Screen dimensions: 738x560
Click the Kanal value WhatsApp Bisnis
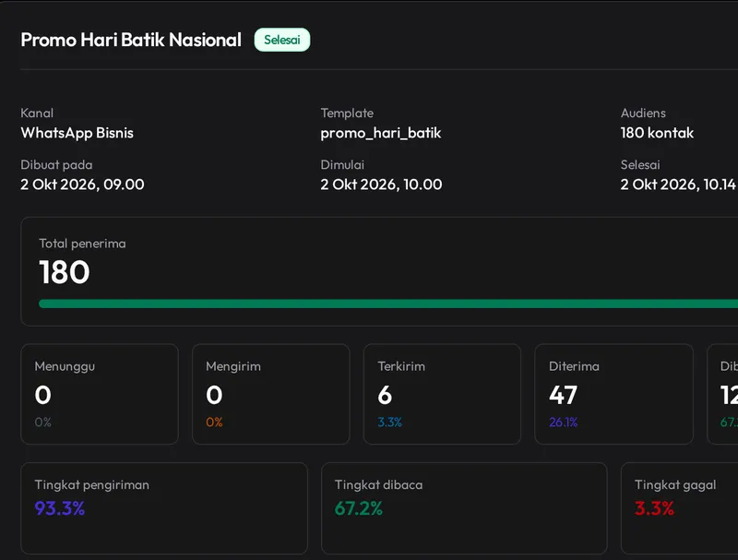coord(77,133)
